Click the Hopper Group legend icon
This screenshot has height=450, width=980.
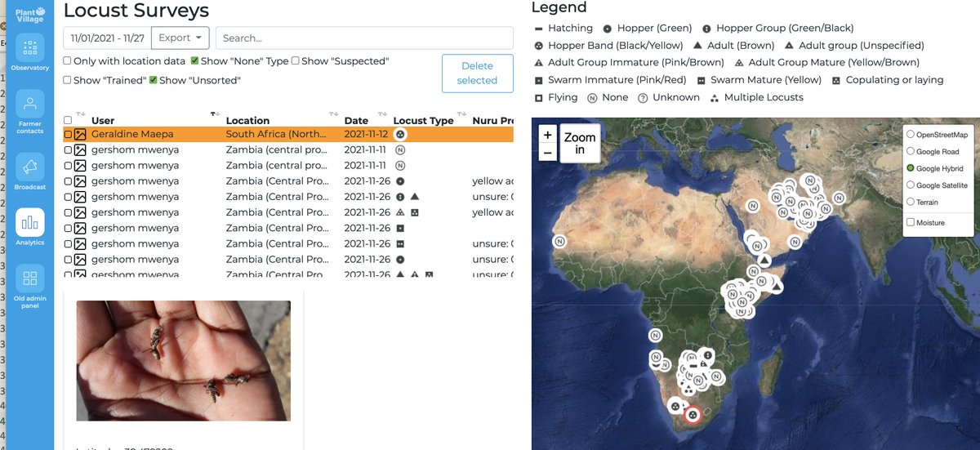(706, 29)
